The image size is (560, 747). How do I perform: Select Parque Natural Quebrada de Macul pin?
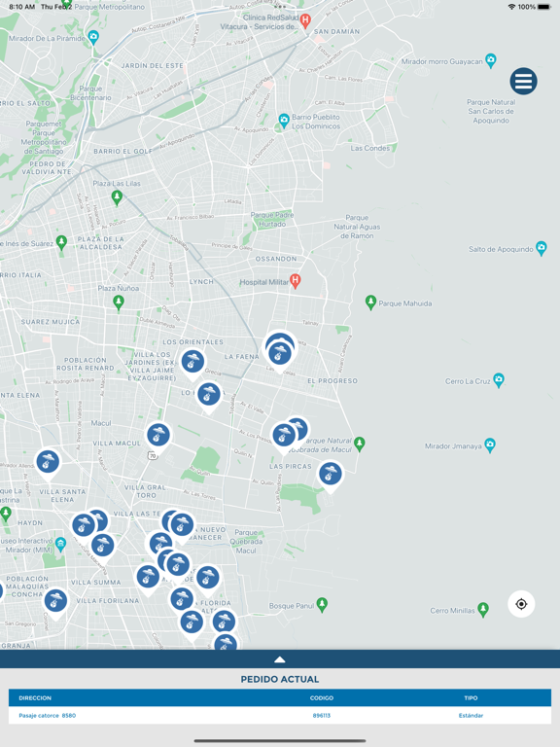(360, 444)
